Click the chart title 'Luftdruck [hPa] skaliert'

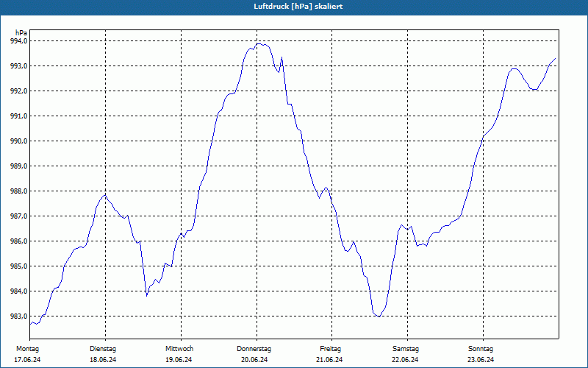click(298, 7)
